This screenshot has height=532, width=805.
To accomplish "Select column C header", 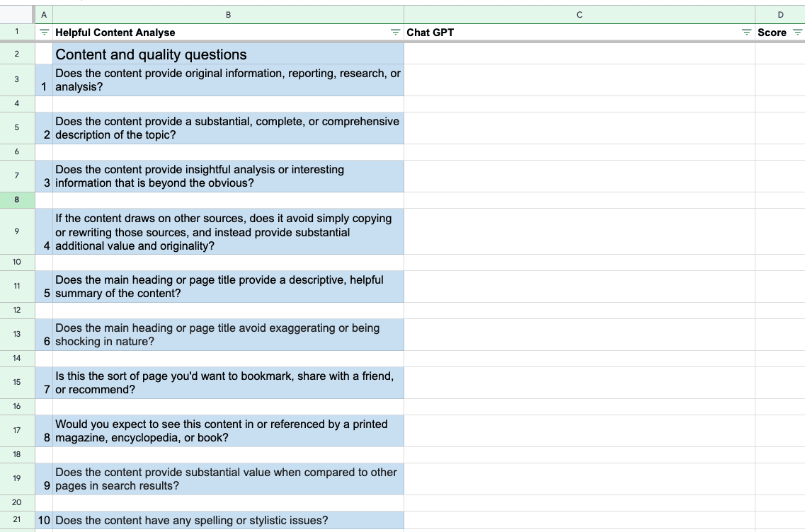I will pyautogui.click(x=579, y=14).
